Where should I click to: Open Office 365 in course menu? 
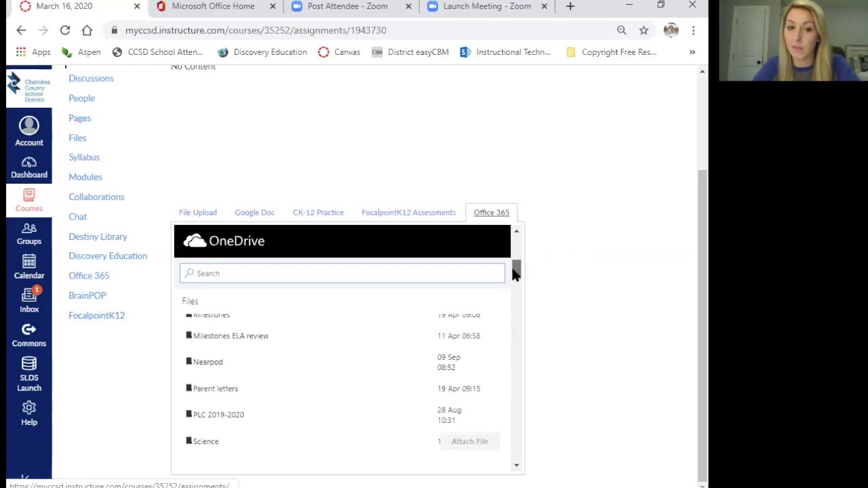pos(89,276)
